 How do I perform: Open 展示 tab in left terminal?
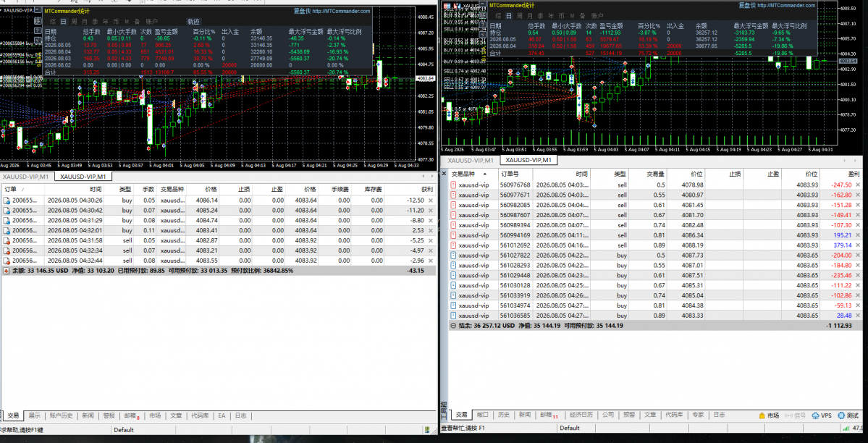click(x=34, y=415)
